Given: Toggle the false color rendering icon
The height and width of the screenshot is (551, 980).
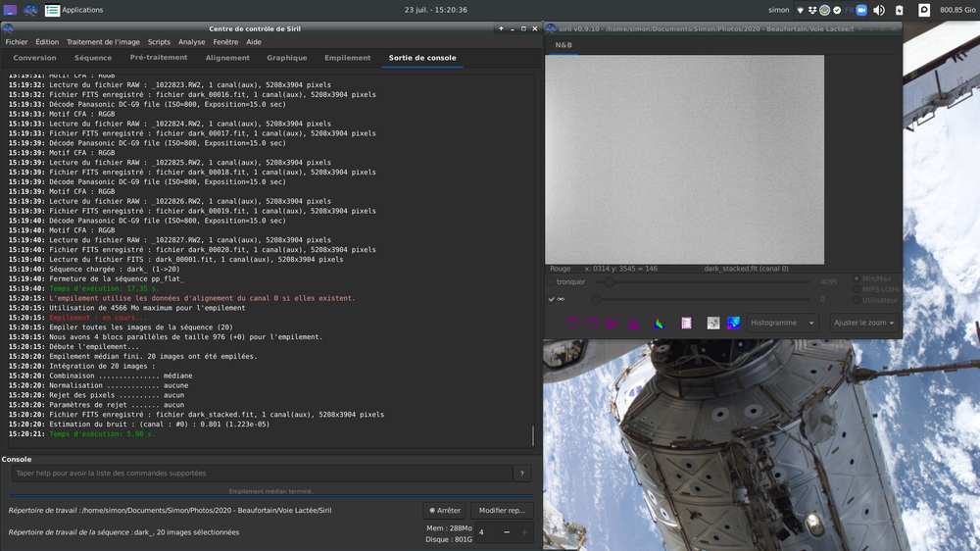Looking at the screenshot, I should click(x=733, y=323).
